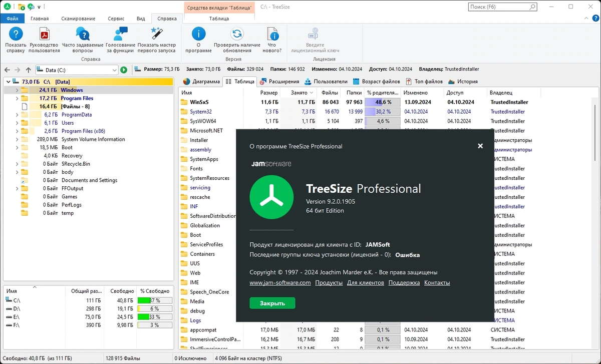The image size is (601, 364).
Task: Open Frequently Asked Questions icon
Action: pos(83,34)
